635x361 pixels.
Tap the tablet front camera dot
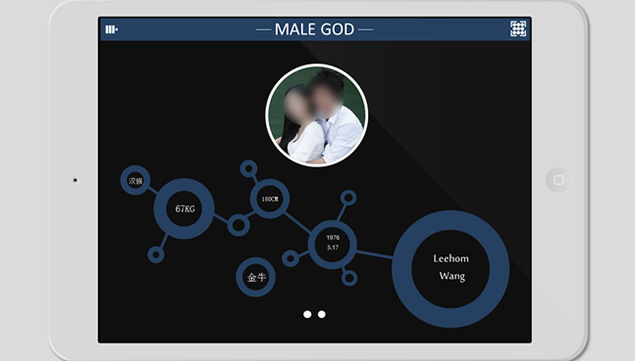click(x=75, y=180)
